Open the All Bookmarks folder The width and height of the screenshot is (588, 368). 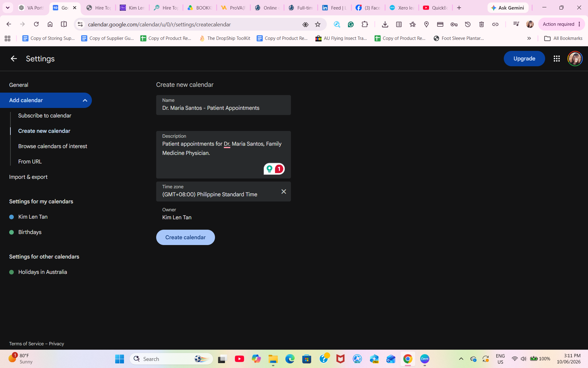coord(563,38)
